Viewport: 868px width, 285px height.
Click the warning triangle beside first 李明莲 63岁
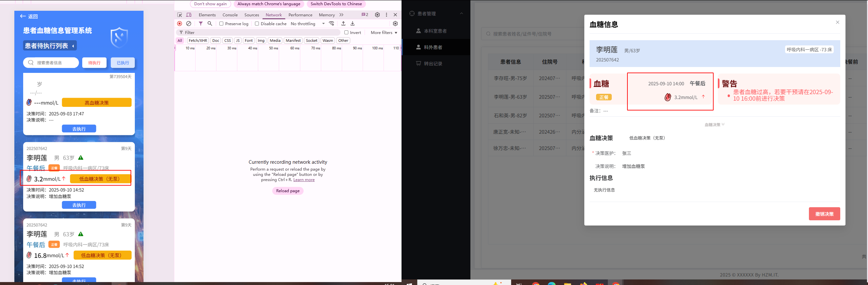[x=81, y=158]
